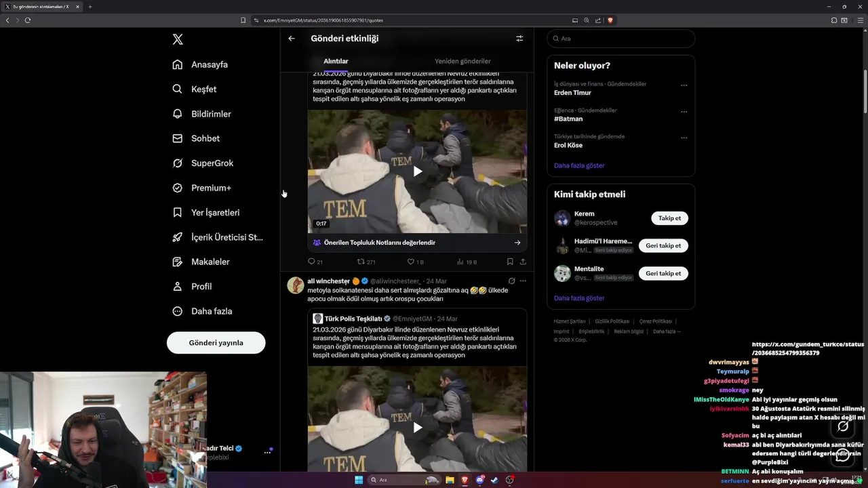Open more options for Erden Timur trend
The image size is (868, 488).
[684, 85]
